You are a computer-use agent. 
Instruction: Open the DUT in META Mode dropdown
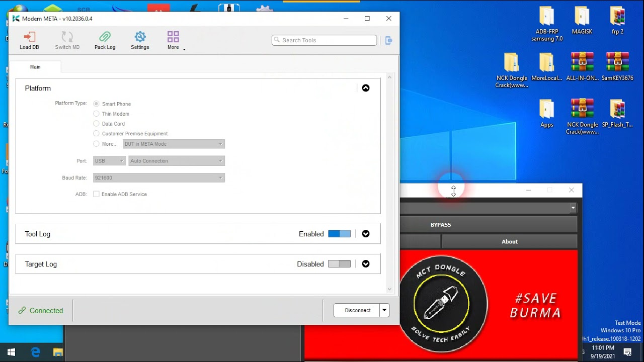point(174,144)
